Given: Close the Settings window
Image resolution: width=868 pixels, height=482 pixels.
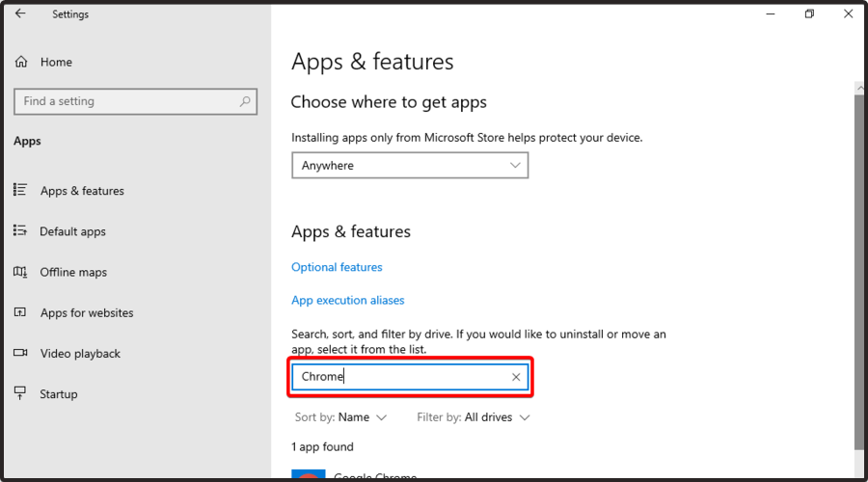Looking at the screenshot, I should pos(848,13).
